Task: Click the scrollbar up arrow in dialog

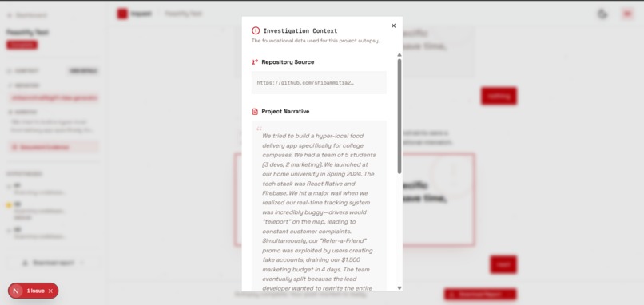Action: 400,55
